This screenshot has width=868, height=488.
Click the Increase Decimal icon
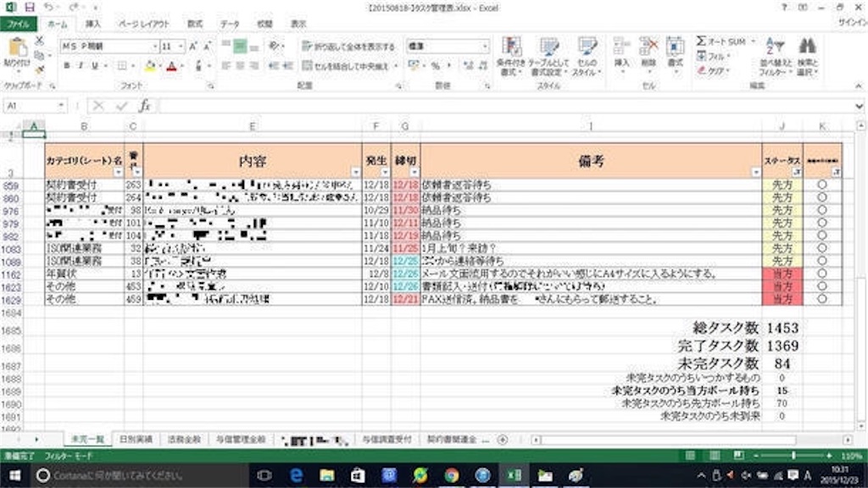point(468,66)
